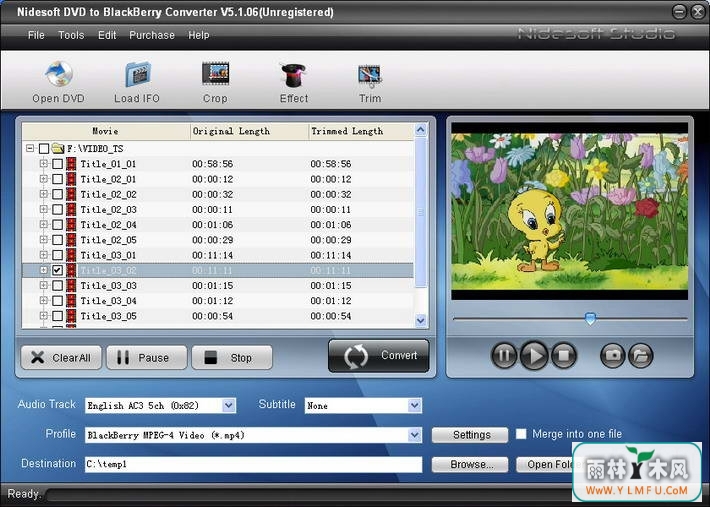Take a snapshot with the camera icon
710x507 pixels.
pyautogui.click(x=613, y=355)
